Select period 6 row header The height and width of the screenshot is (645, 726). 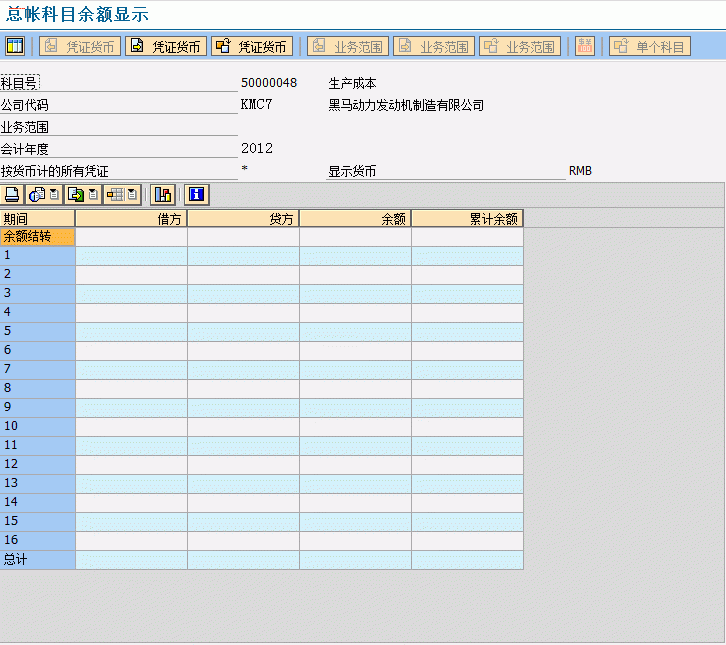[x=37, y=351]
